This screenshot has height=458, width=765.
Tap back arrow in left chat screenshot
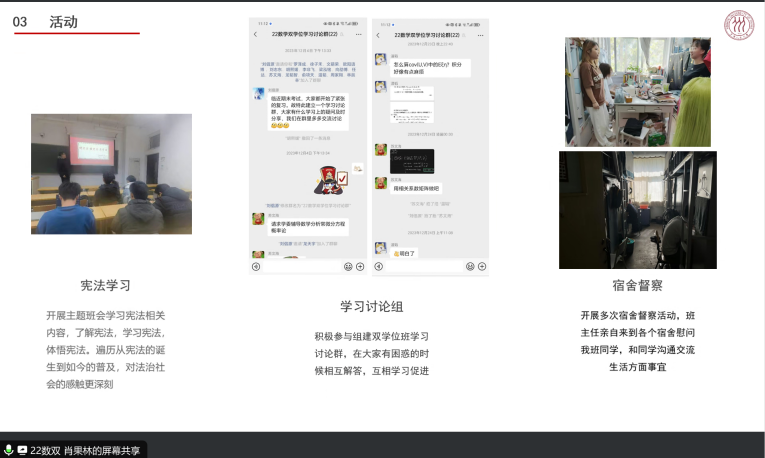255,34
